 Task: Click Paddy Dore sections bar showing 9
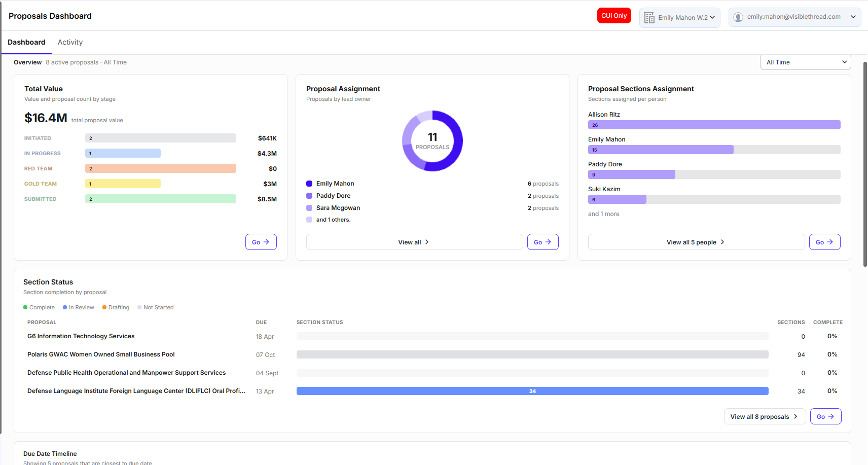tap(632, 174)
